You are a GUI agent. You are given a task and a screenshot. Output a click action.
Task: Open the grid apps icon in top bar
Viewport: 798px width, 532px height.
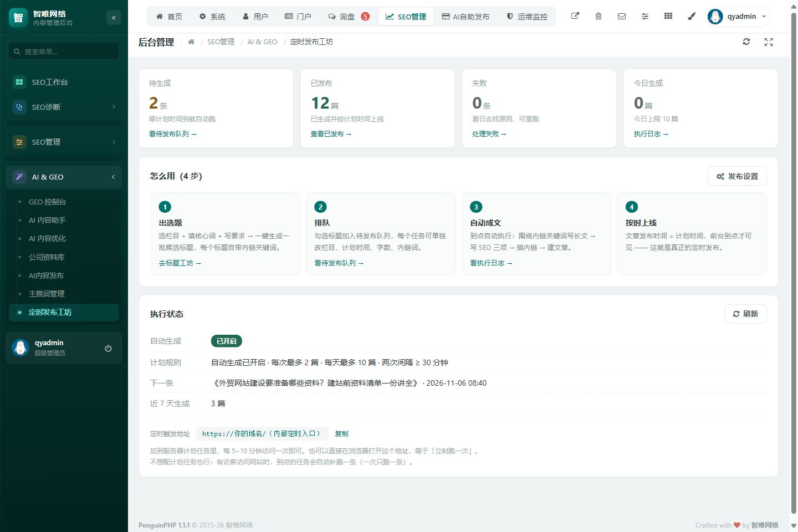pyautogui.click(x=668, y=16)
